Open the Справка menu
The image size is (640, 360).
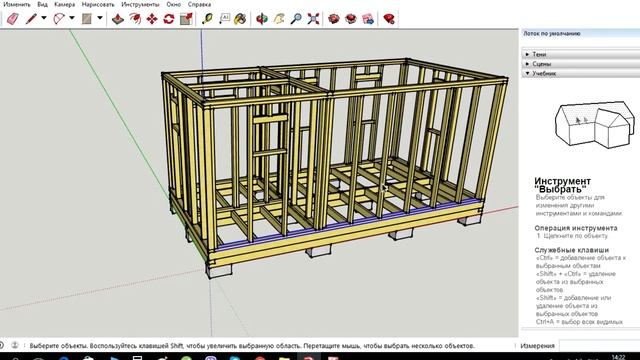pos(199,4)
